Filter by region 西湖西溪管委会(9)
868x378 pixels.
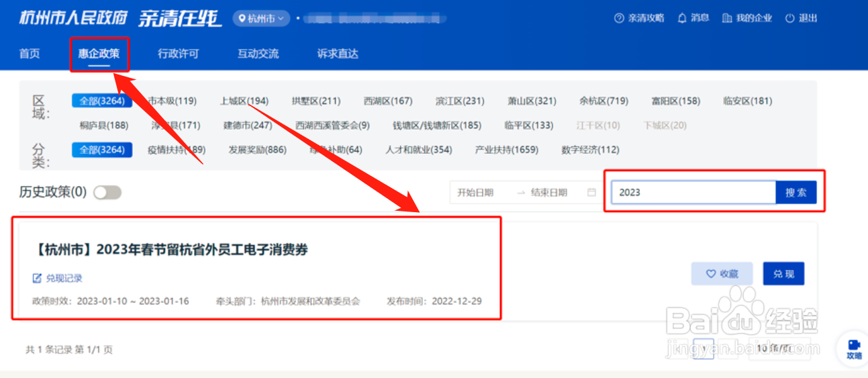click(333, 125)
